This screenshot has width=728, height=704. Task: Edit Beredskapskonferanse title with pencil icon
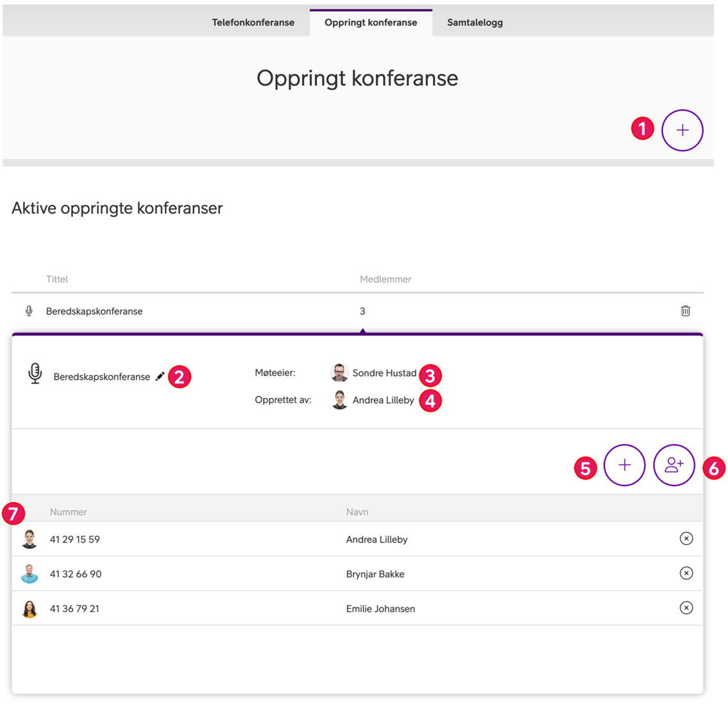coord(159,376)
